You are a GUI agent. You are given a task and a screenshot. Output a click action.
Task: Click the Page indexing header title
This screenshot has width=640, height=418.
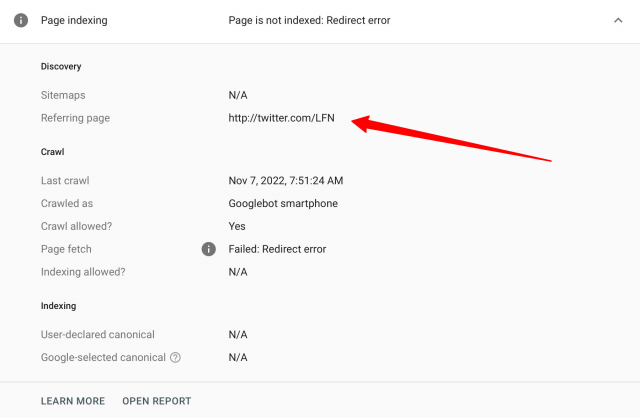coord(74,20)
